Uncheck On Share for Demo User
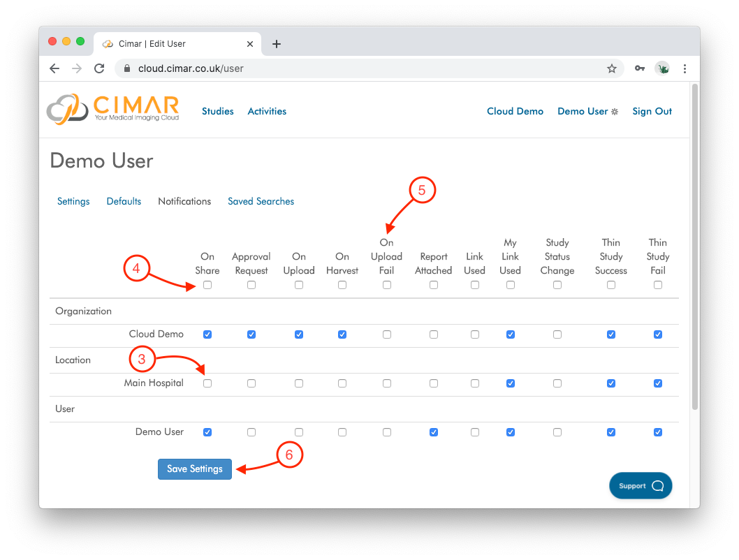The width and height of the screenshot is (739, 560). click(x=207, y=432)
